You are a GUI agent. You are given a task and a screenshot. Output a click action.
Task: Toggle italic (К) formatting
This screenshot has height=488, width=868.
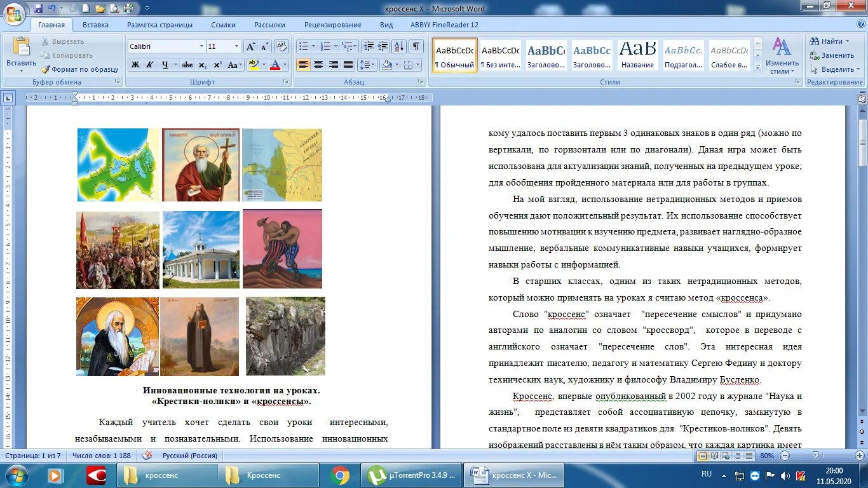click(149, 65)
